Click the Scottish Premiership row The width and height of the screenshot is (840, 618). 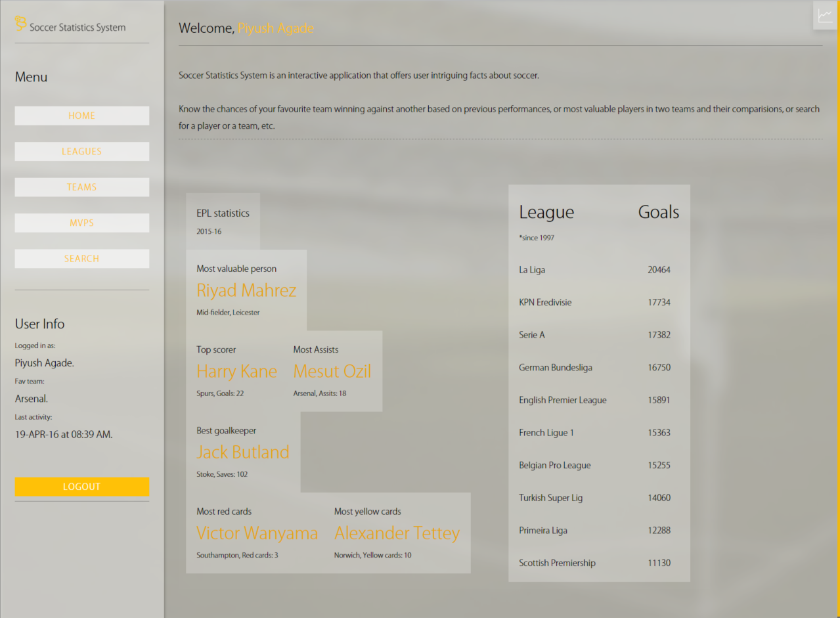click(599, 563)
